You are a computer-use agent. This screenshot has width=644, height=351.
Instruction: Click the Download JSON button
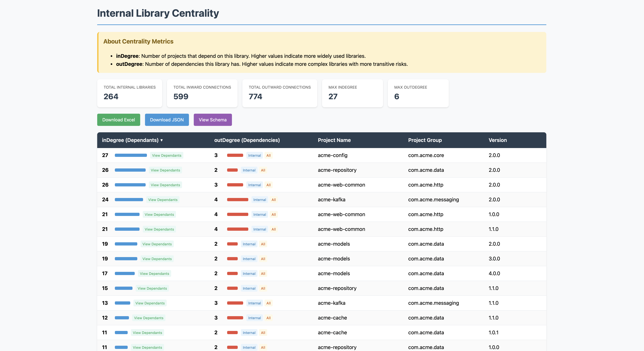tap(167, 120)
